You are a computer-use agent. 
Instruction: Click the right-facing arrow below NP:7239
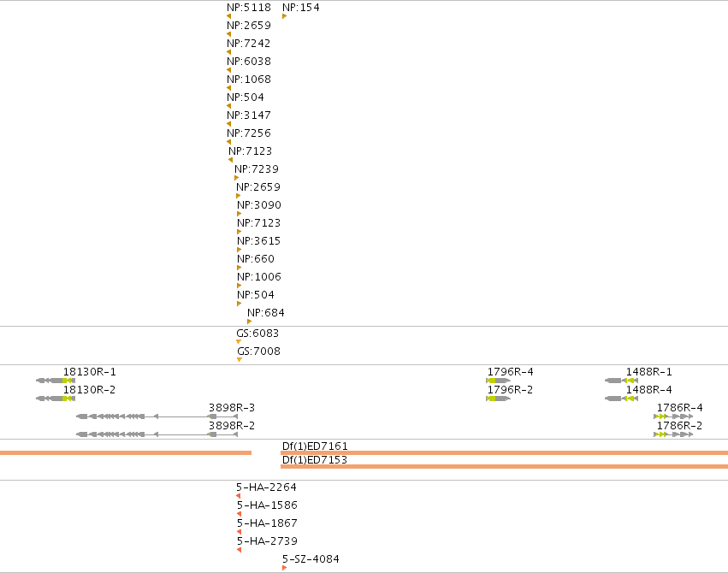tap(237, 178)
